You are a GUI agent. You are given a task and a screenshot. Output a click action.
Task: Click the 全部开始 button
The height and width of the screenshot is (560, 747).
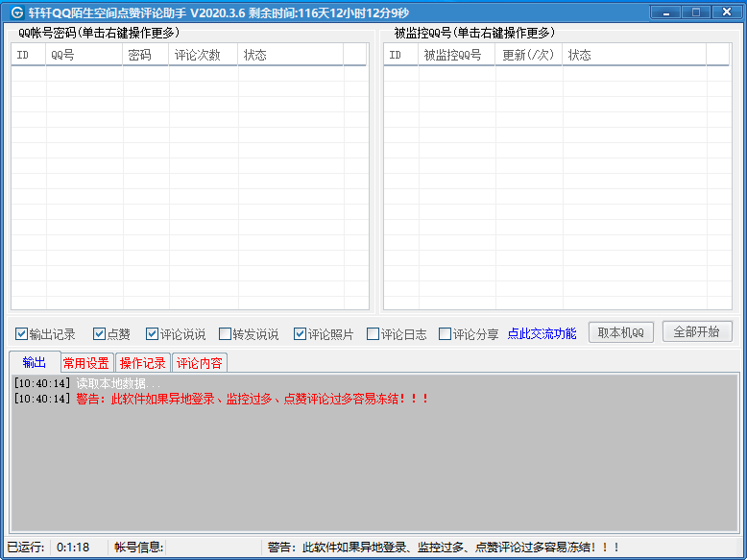pyautogui.click(x=697, y=332)
